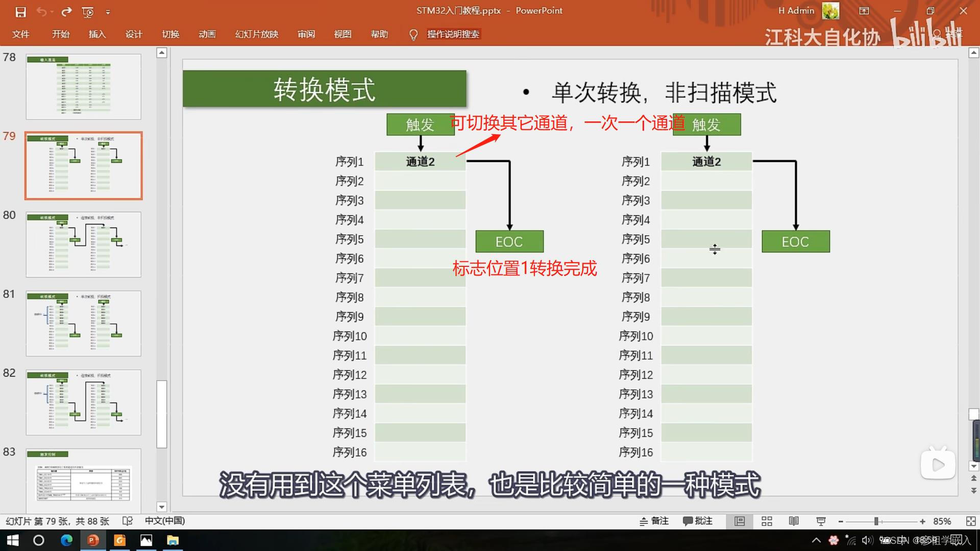Switch to Reading view icon
This screenshot has height=551, width=980.
794,521
